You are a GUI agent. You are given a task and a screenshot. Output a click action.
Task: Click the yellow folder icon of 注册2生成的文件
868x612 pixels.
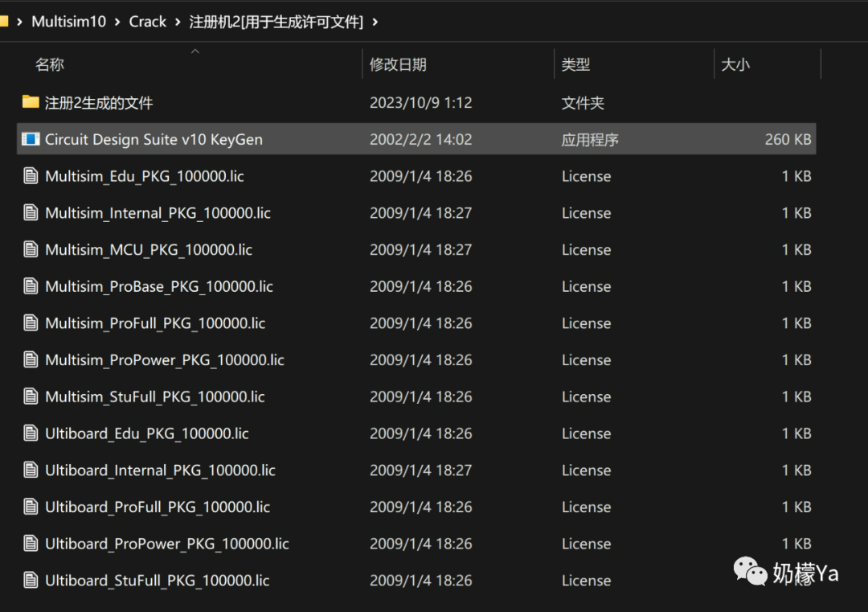tap(31, 102)
